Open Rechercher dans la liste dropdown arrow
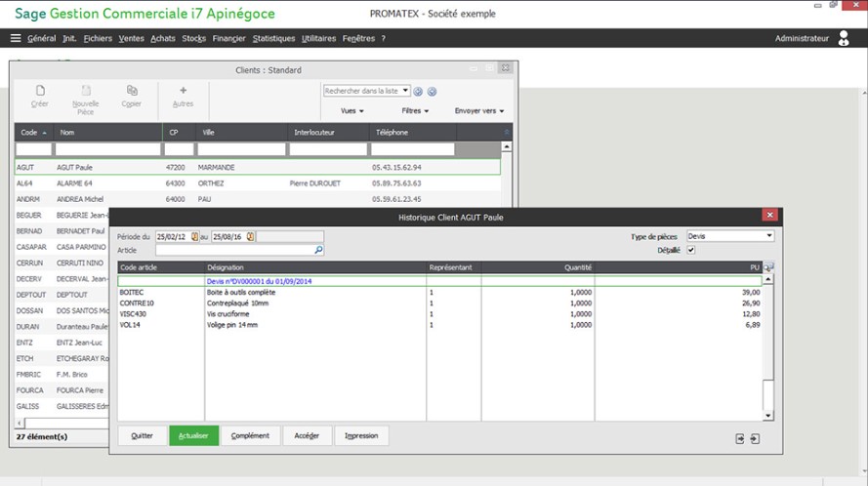 [405, 90]
